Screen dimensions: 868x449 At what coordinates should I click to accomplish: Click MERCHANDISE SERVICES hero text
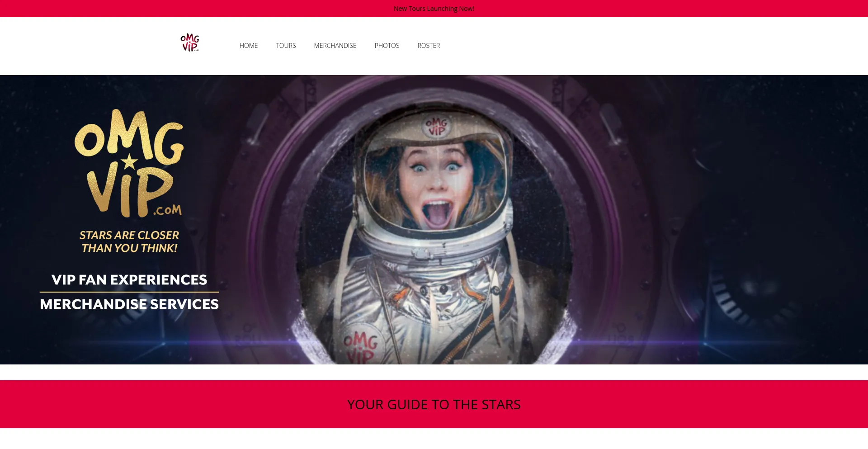[x=129, y=304]
